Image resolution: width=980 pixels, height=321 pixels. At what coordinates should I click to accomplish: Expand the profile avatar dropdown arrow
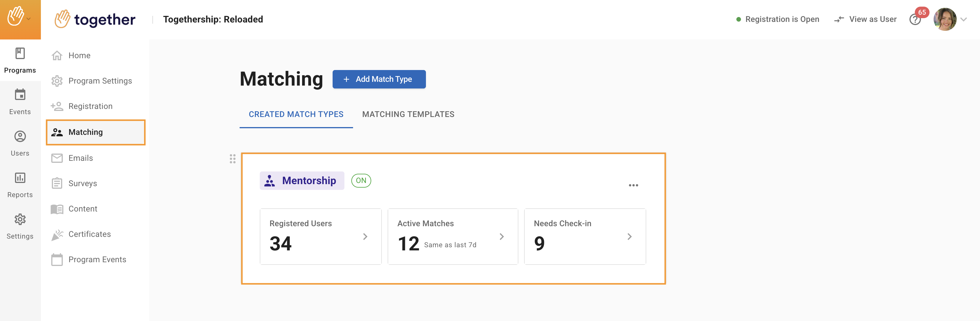point(963,19)
